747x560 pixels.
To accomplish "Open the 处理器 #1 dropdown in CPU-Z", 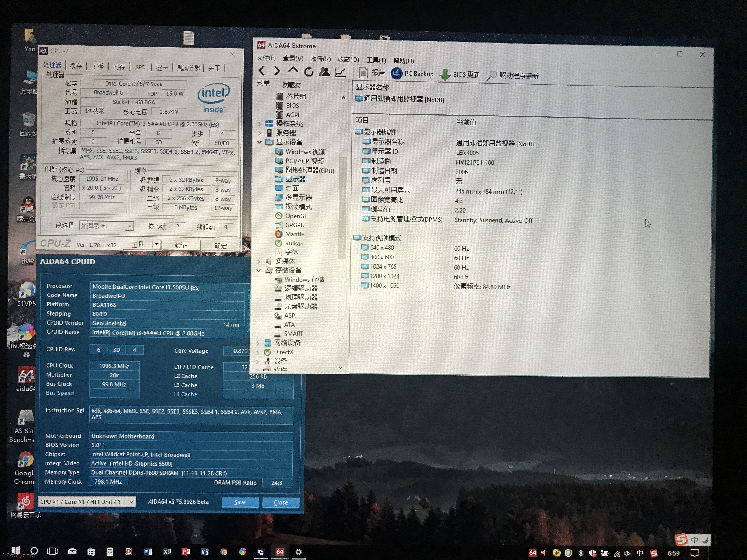I will [106, 226].
